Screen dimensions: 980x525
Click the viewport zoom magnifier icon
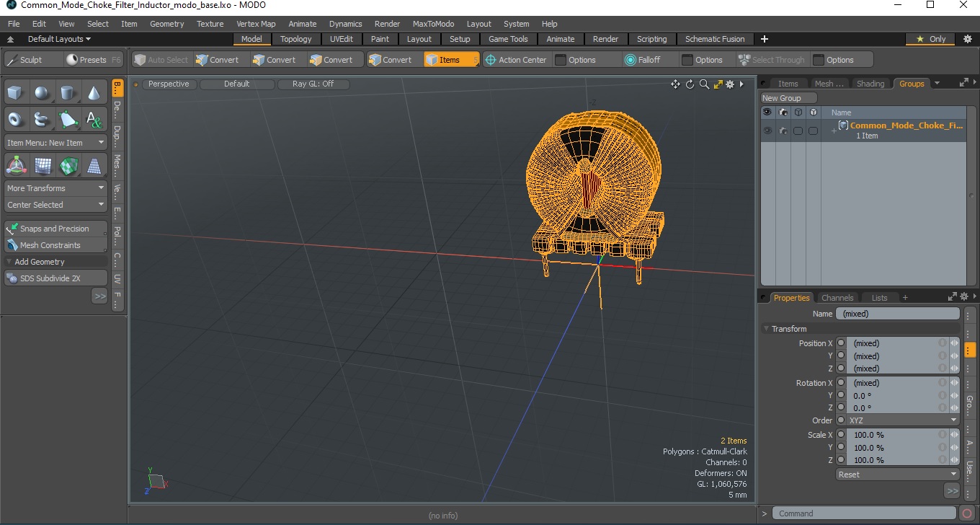point(704,84)
